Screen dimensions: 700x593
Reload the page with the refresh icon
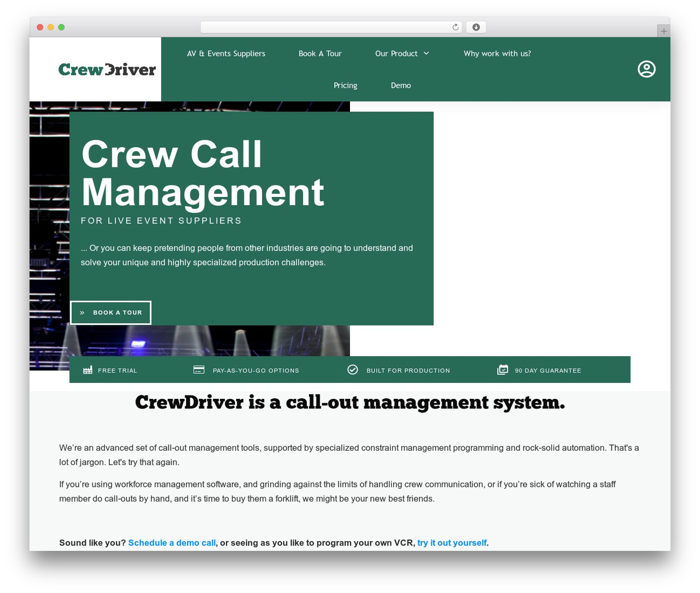tap(456, 27)
